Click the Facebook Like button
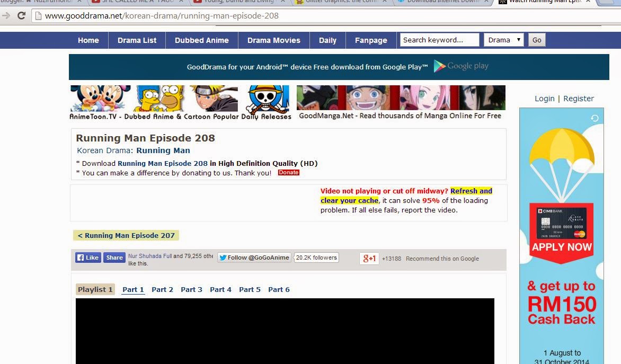Image resolution: width=621 pixels, height=364 pixels. (88, 258)
